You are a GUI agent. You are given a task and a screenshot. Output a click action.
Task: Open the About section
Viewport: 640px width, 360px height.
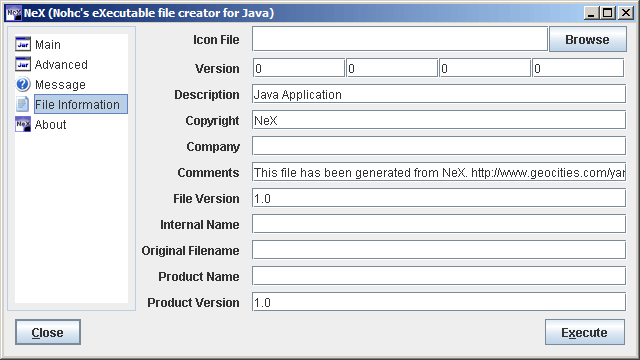click(50, 124)
